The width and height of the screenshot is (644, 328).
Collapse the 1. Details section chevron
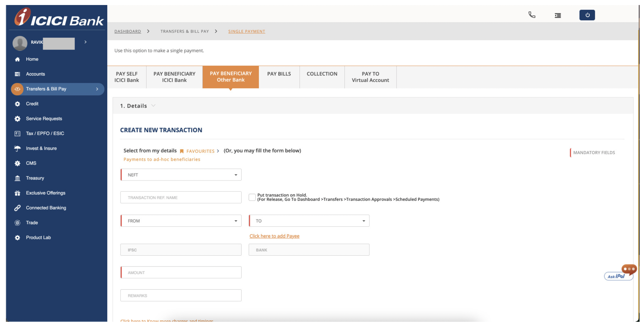click(153, 106)
